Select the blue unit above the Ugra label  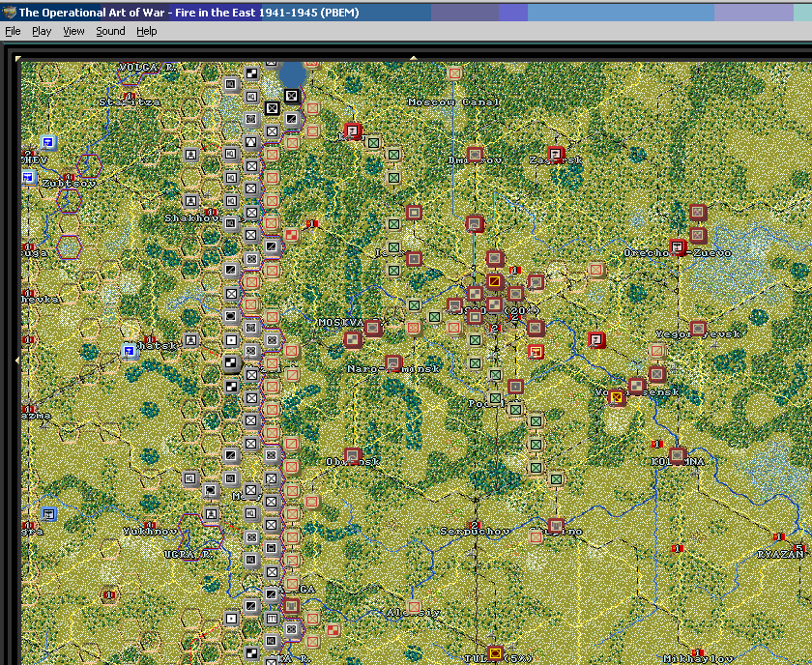point(48,514)
